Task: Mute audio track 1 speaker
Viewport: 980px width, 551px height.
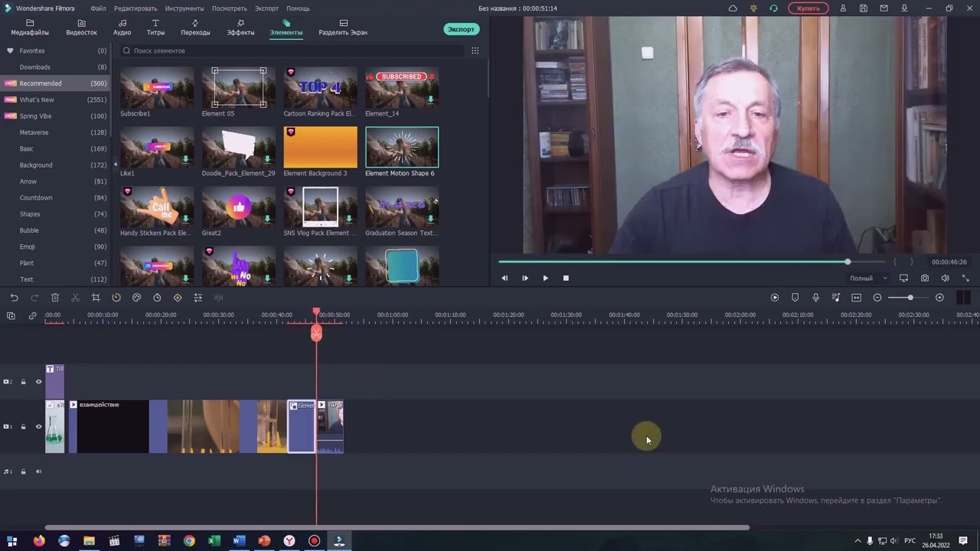Action: coord(38,471)
